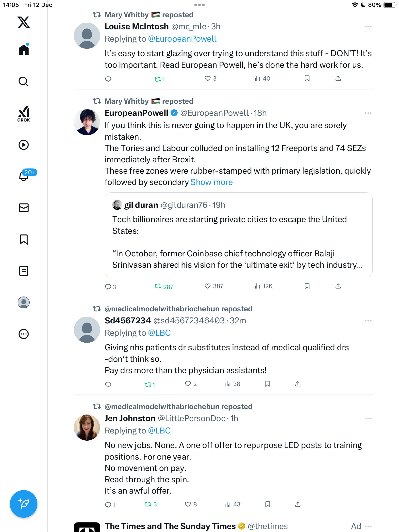The image size is (399, 532).
Task: Tap the compose new post button
Action: (x=24, y=504)
